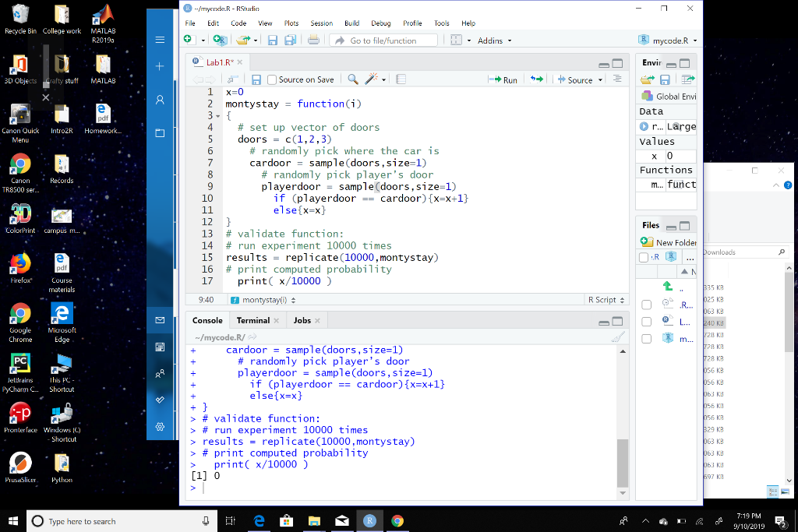798x532 pixels.
Task: Click the magic wand code tools icon
Action: coord(371,79)
